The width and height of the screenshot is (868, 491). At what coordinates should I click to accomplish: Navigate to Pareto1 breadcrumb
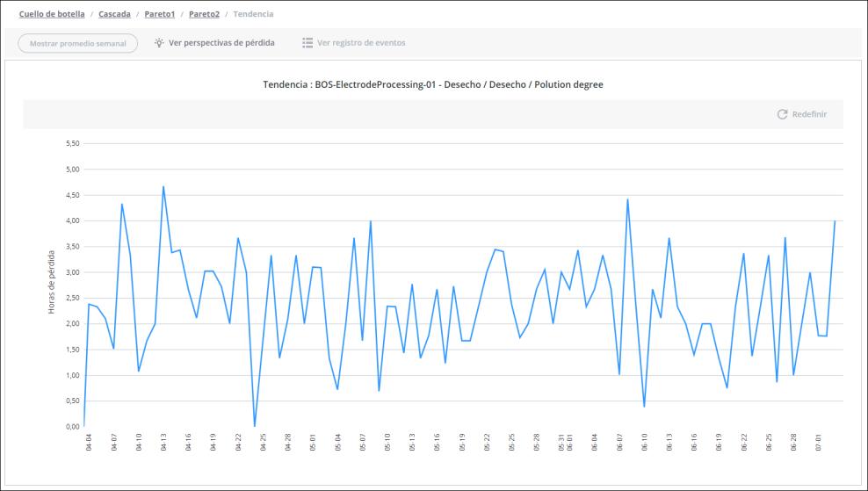(x=159, y=14)
